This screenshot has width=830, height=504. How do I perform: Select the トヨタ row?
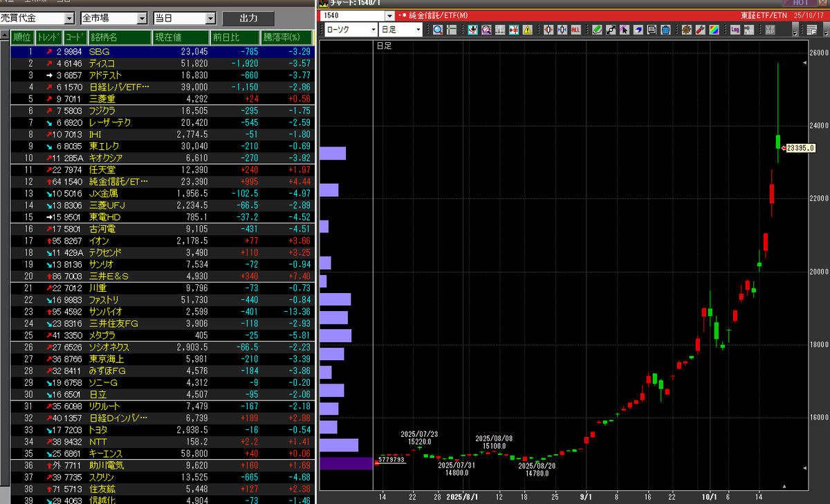click(162, 429)
